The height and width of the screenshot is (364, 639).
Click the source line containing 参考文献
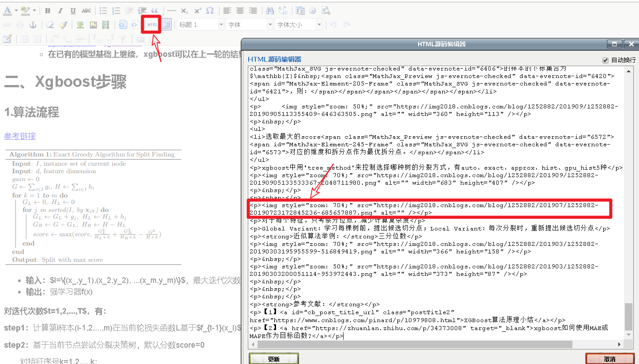pyautogui.click(x=315, y=304)
